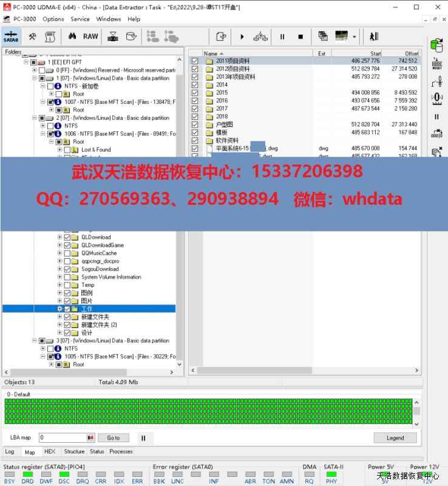Toggle checkbox for 2011项目资料 folder

pos(195,61)
